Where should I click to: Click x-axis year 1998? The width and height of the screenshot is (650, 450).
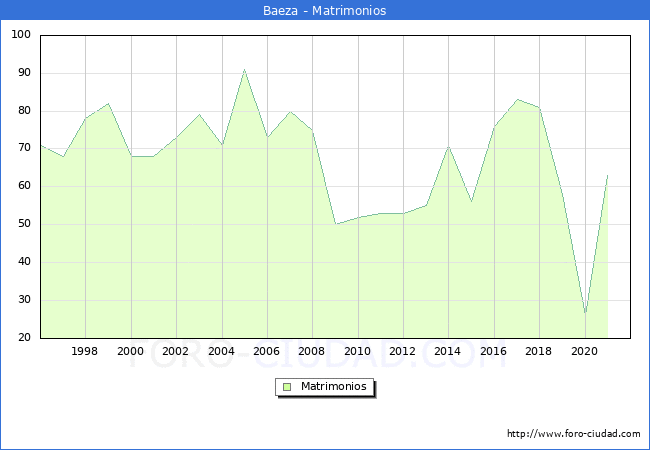pos(85,351)
